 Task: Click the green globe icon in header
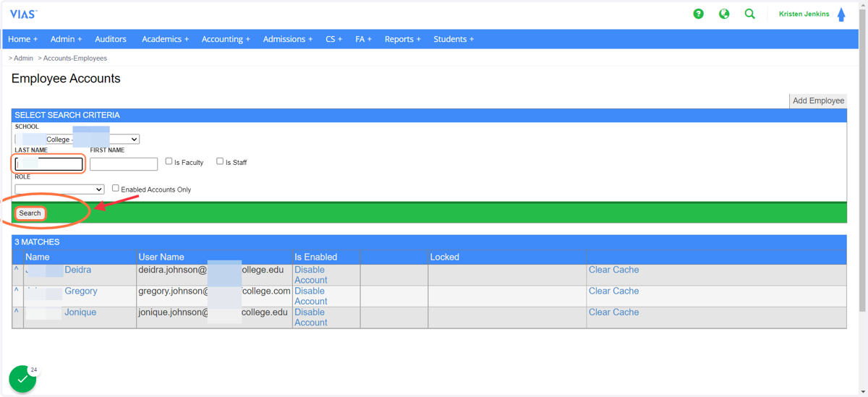pos(724,14)
